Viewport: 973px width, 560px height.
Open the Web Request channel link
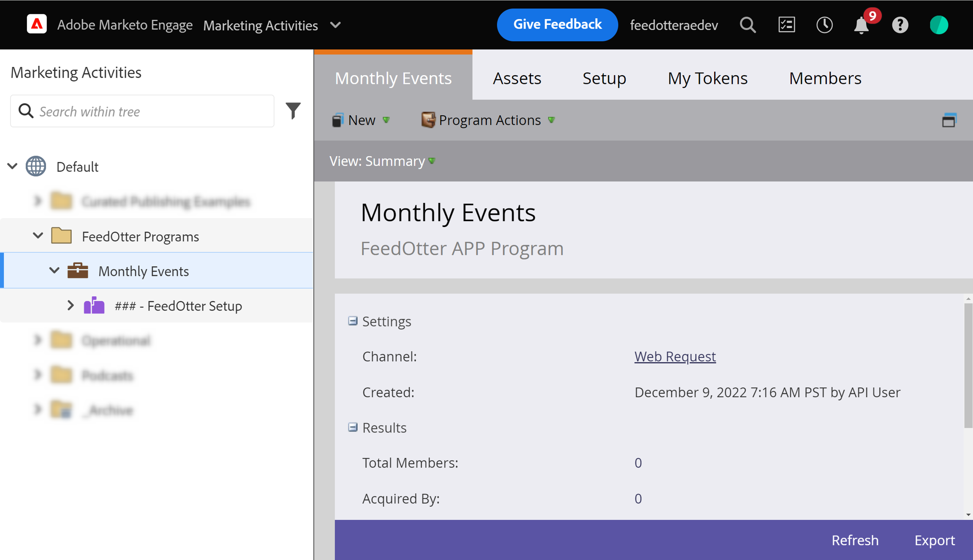(x=675, y=357)
